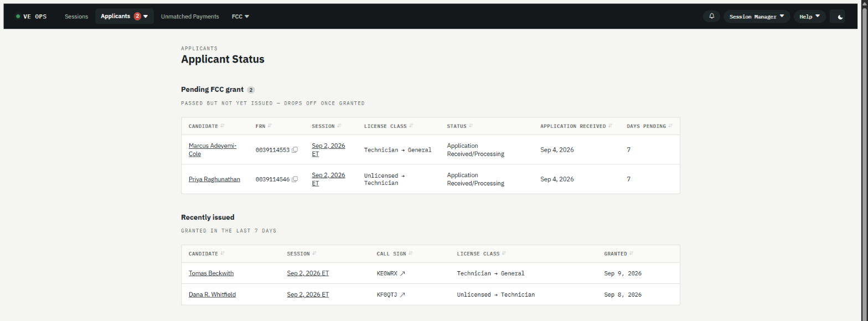Sort pending table by License Class

[389, 126]
